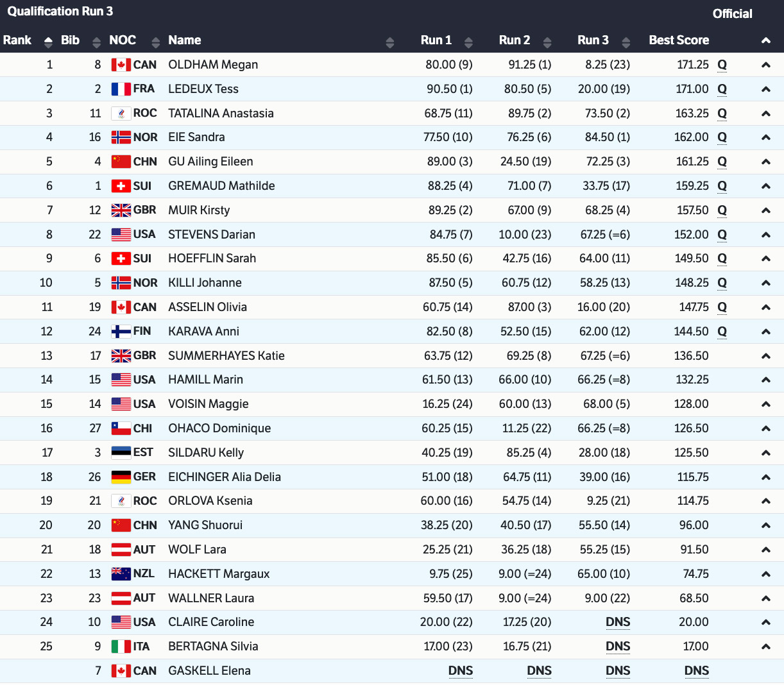Open the Best Score column header
The width and height of the screenshot is (784, 685).
pyautogui.click(x=678, y=40)
